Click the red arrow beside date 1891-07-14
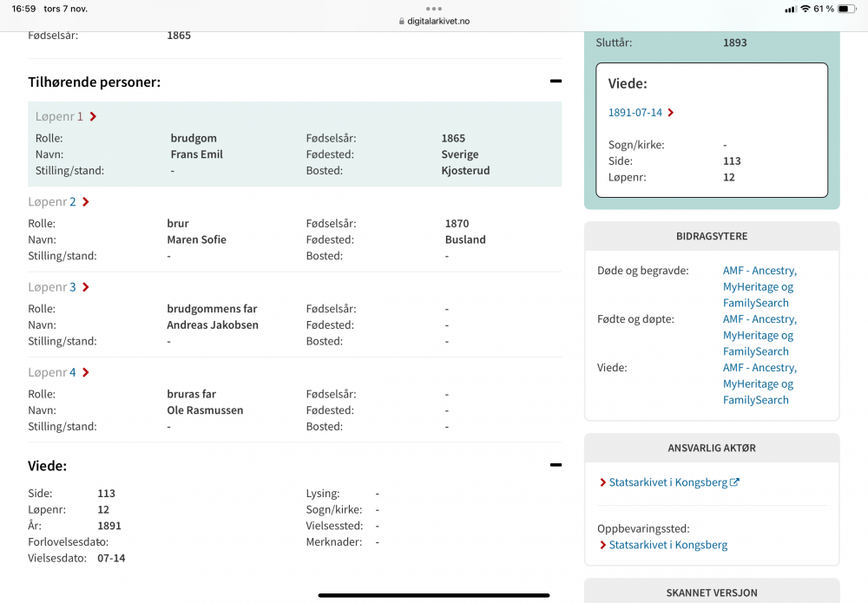Screen dimensions: 868x603 671,113
